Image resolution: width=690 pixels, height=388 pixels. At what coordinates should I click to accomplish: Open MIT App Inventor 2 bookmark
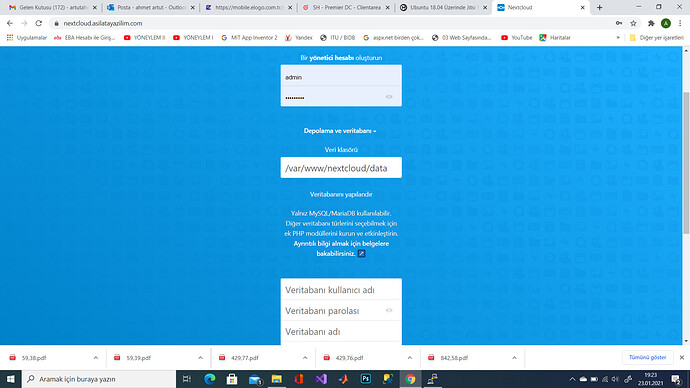click(x=250, y=38)
